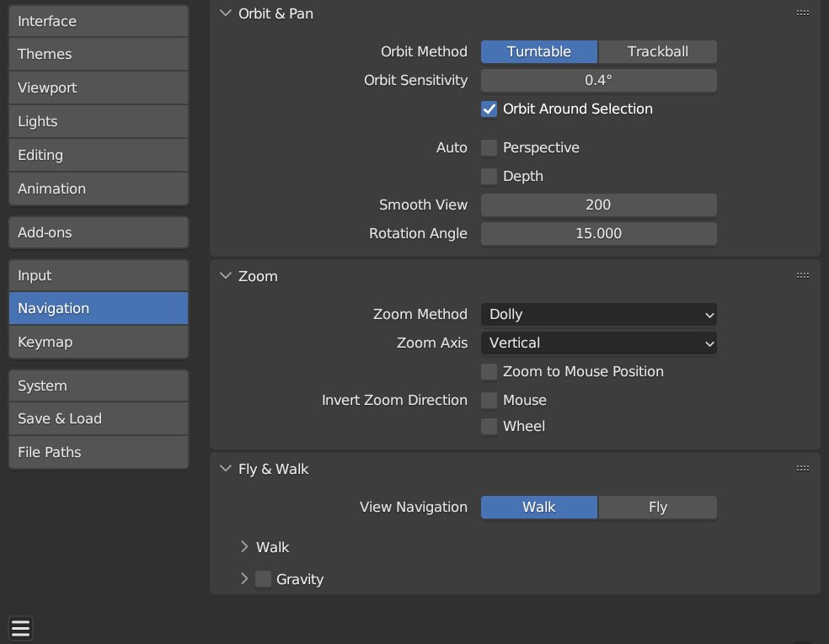Enable Auto Perspective
This screenshot has height=644, width=829.
point(489,147)
